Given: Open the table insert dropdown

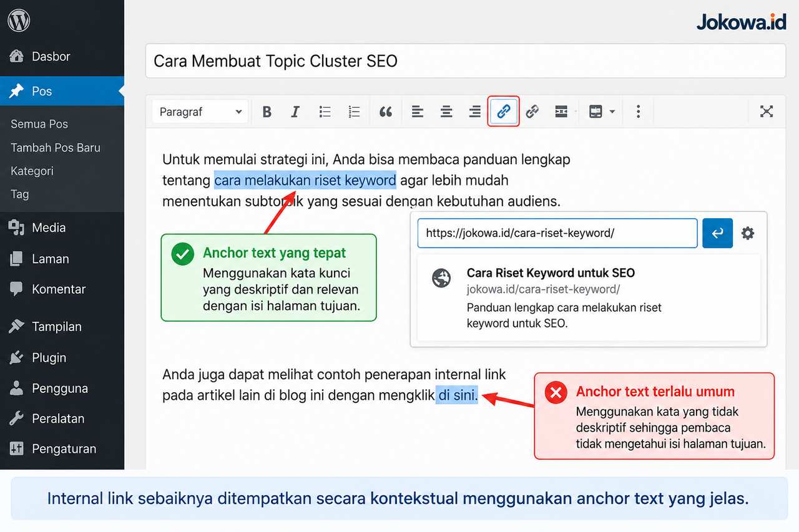Looking at the screenshot, I should pos(602,112).
